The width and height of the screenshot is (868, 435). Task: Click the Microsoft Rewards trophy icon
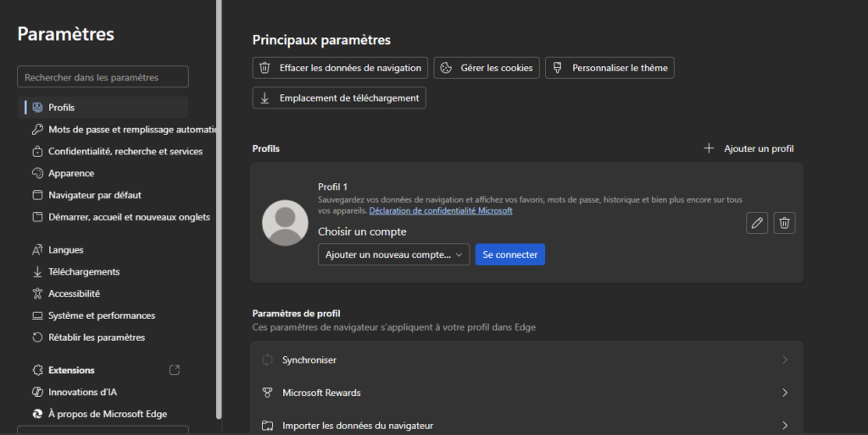(x=267, y=393)
